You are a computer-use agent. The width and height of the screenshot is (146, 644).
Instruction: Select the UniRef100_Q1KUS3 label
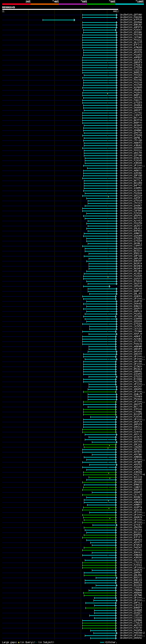click(131, 278)
